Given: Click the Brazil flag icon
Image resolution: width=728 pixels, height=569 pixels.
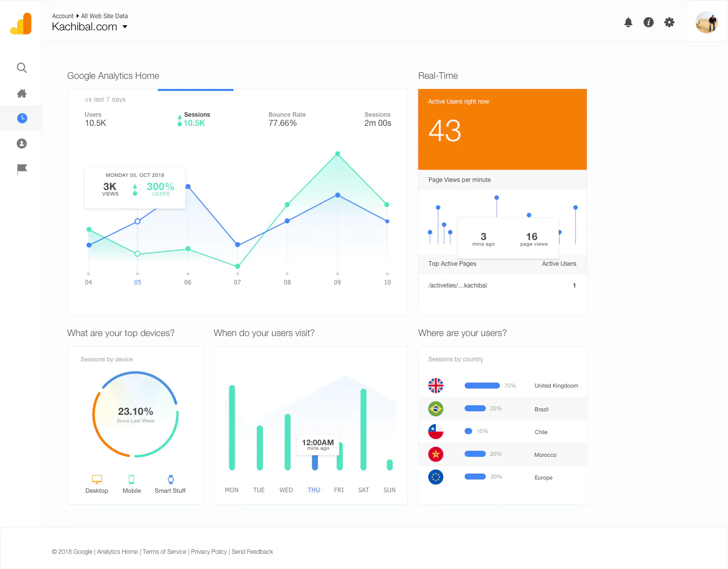Looking at the screenshot, I should coord(436,408).
